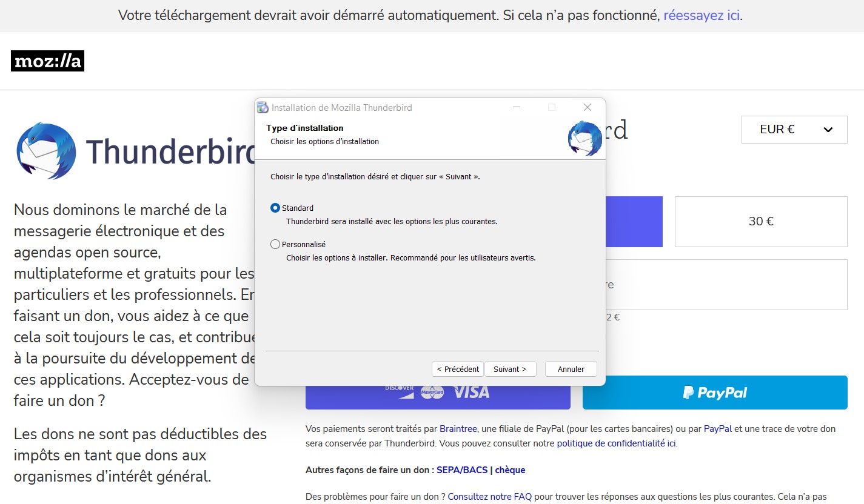The width and height of the screenshot is (864, 504).
Task: Minimize the Thunderbird installer window
Action: 517,107
